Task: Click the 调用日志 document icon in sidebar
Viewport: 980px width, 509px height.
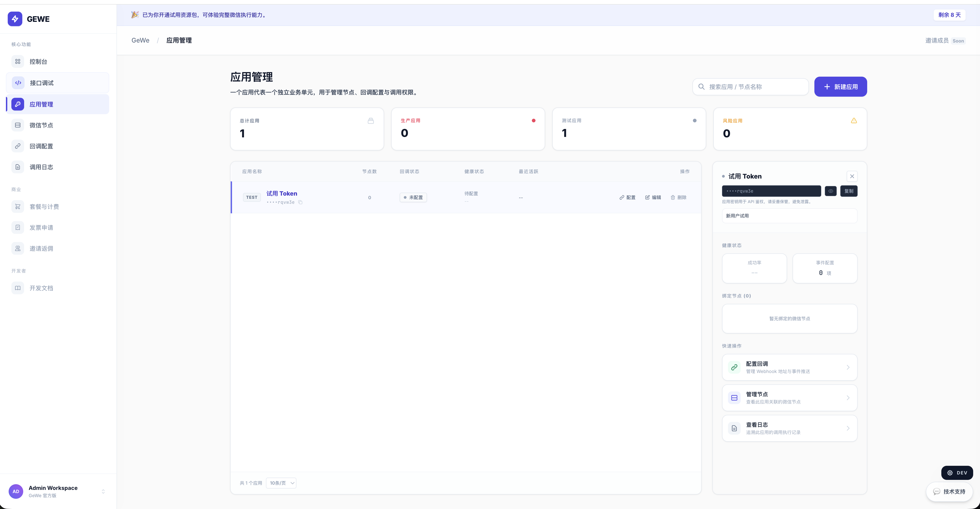Action: tap(18, 167)
